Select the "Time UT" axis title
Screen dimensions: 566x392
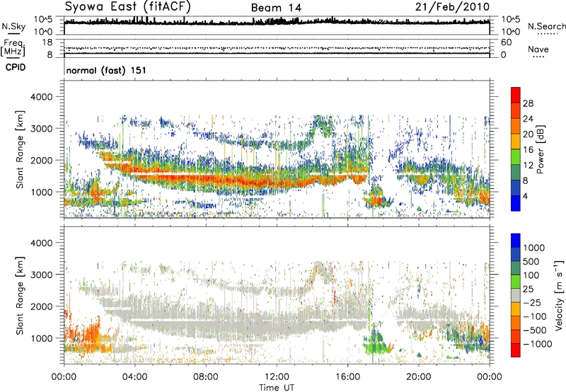pyautogui.click(x=277, y=388)
